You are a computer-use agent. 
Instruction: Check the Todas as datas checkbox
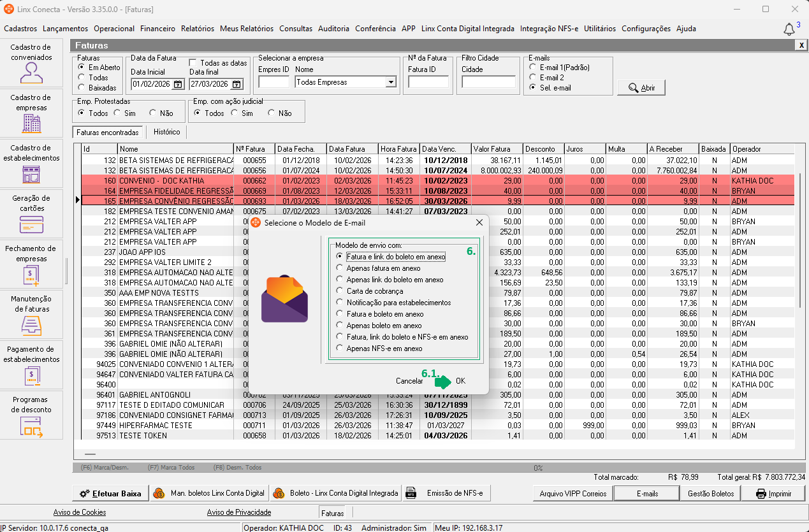[194, 63]
